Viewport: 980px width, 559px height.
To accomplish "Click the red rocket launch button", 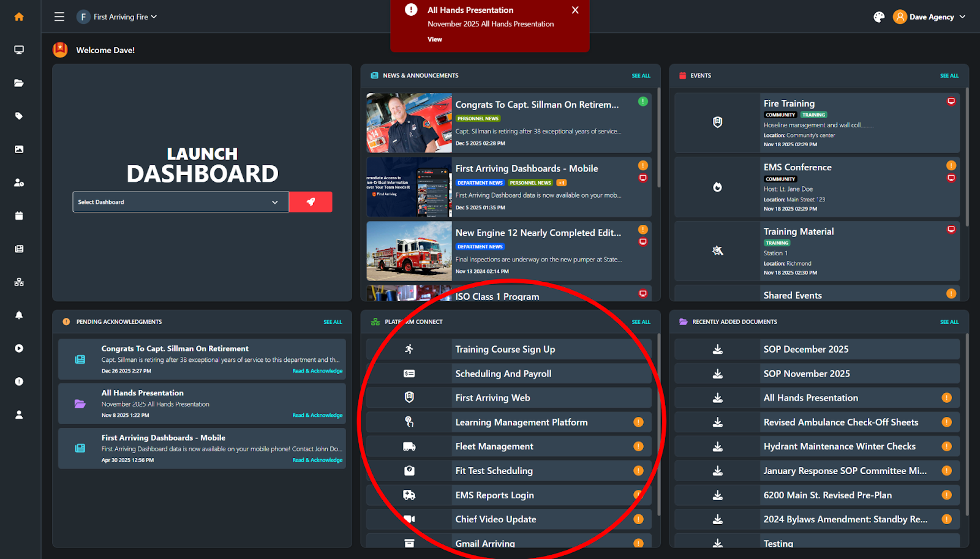I will point(311,202).
